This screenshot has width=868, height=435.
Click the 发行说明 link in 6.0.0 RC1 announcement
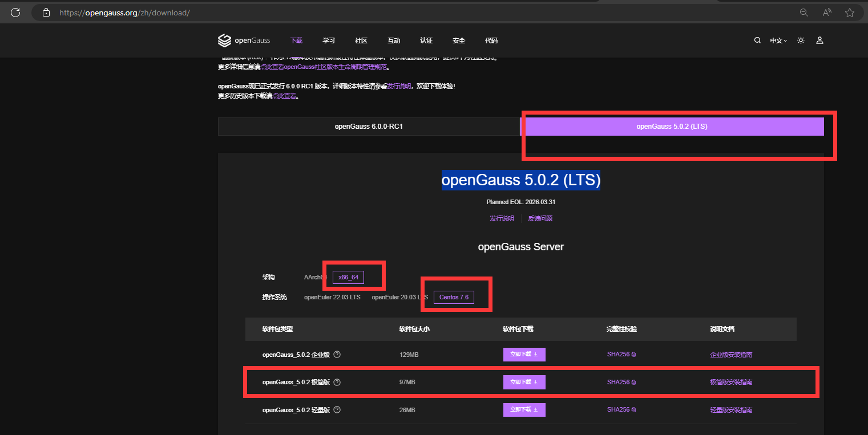(x=399, y=86)
